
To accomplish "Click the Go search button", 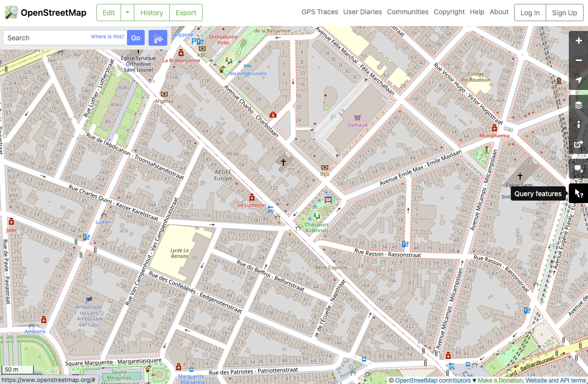I will 136,38.
